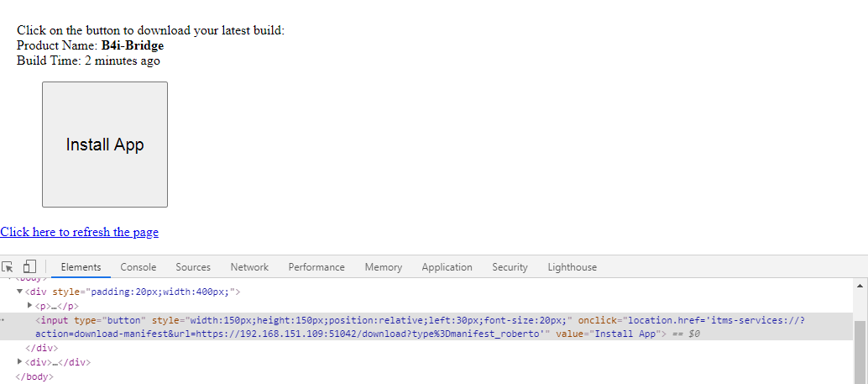Select the closing </div> tag line

pyautogui.click(x=42, y=349)
